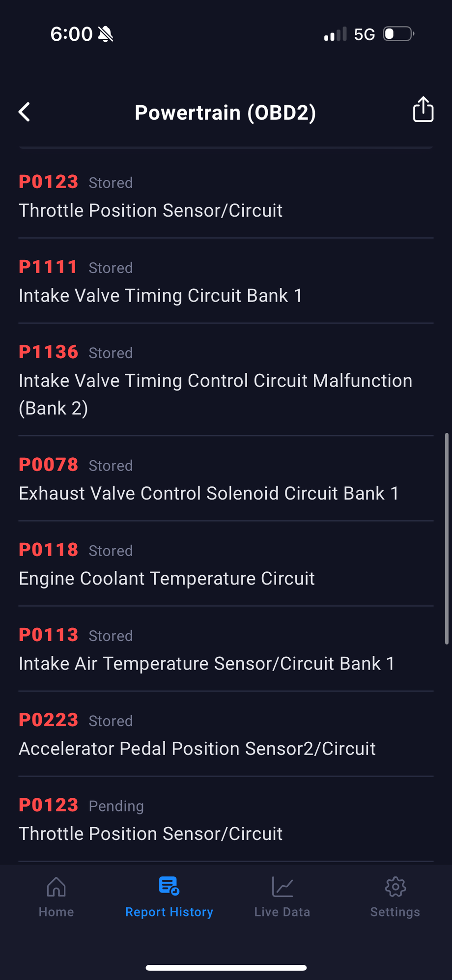Open the pending P0123 code entry
The height and width of the screenshot is (980, 452).
pyautogui.click(x=226, y=819)
